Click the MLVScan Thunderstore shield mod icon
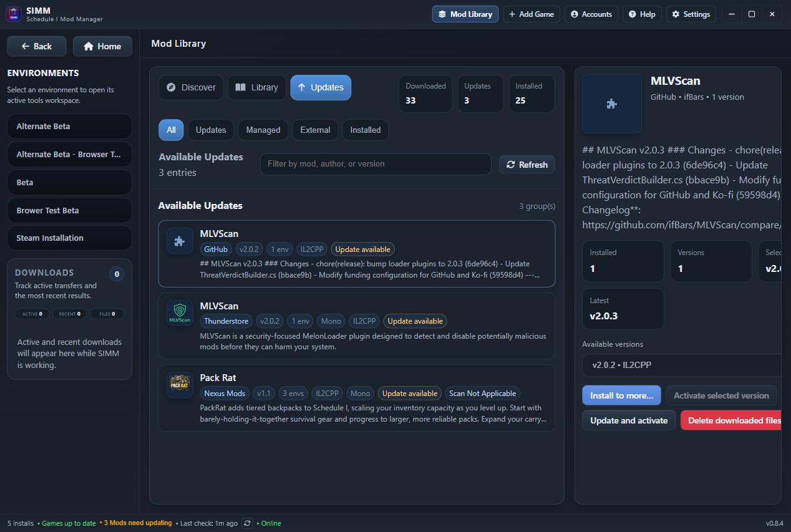Viewport: 791px width, 532px height. [x=180, y=313]
